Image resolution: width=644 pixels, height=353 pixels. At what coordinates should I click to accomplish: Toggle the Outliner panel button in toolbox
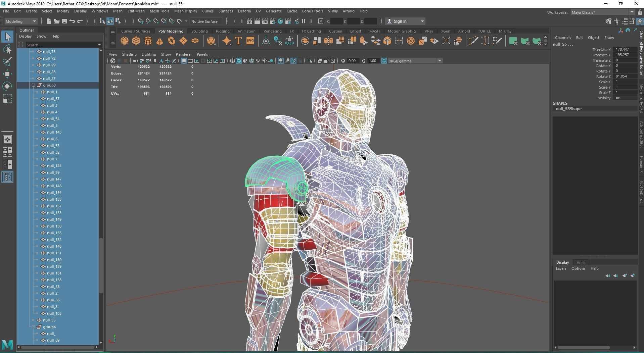coord(7,177)
